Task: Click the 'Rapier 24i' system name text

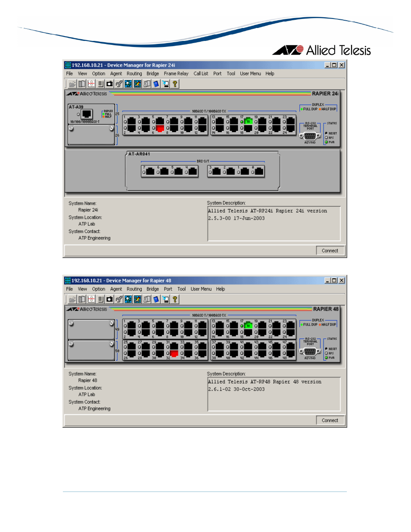Action: pos(88,210)
